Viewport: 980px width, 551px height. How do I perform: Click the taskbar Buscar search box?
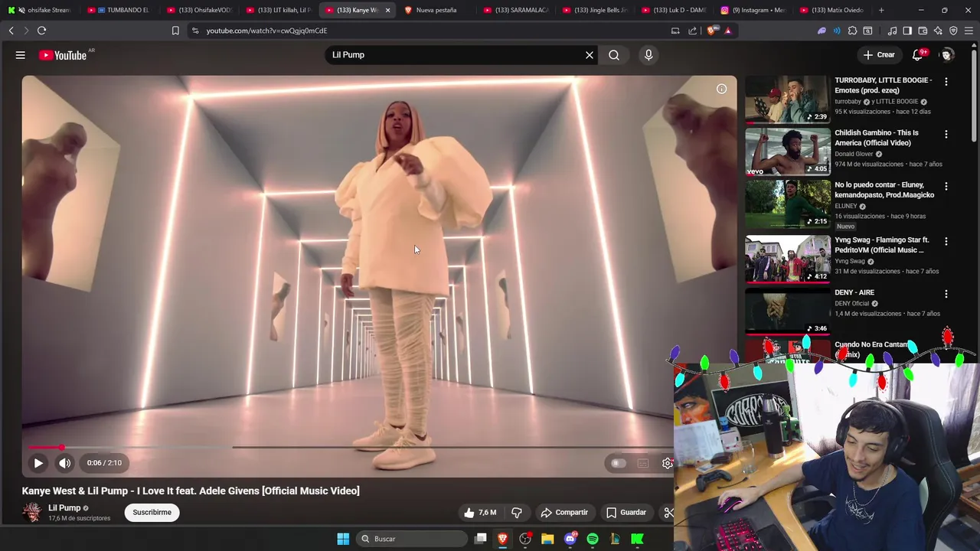[x=413, y=539]
